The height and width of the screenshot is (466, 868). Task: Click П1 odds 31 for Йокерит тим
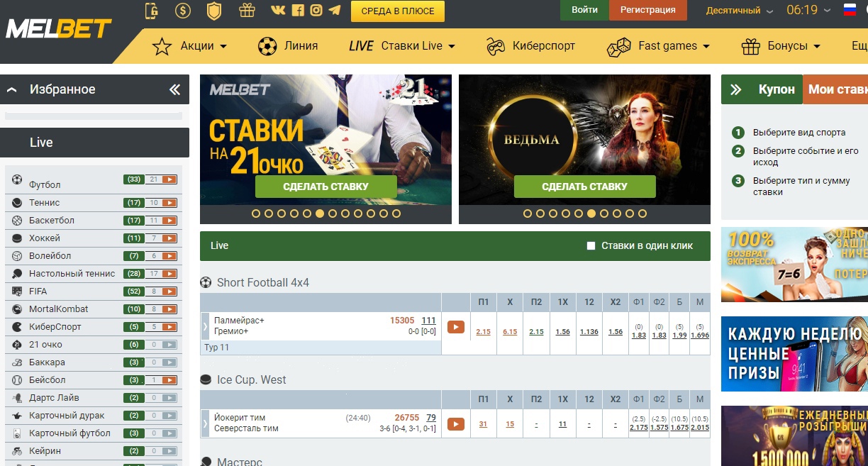point(484,424)
